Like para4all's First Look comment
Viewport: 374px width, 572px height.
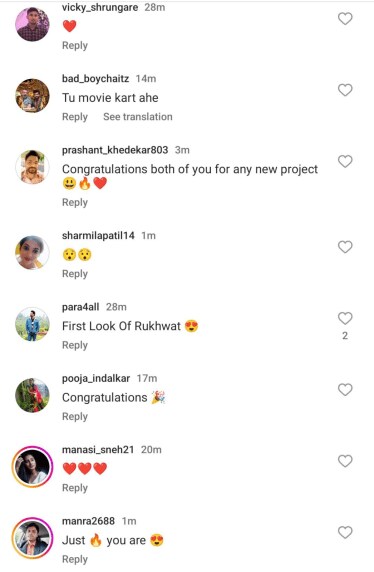pos(345,318)
